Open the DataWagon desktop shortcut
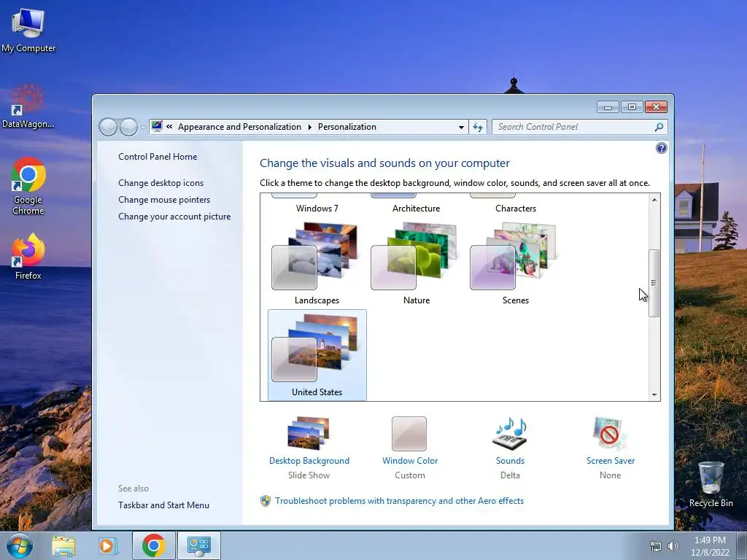The width and height of the screenshot is (747, 560). [x=28, y=106]
